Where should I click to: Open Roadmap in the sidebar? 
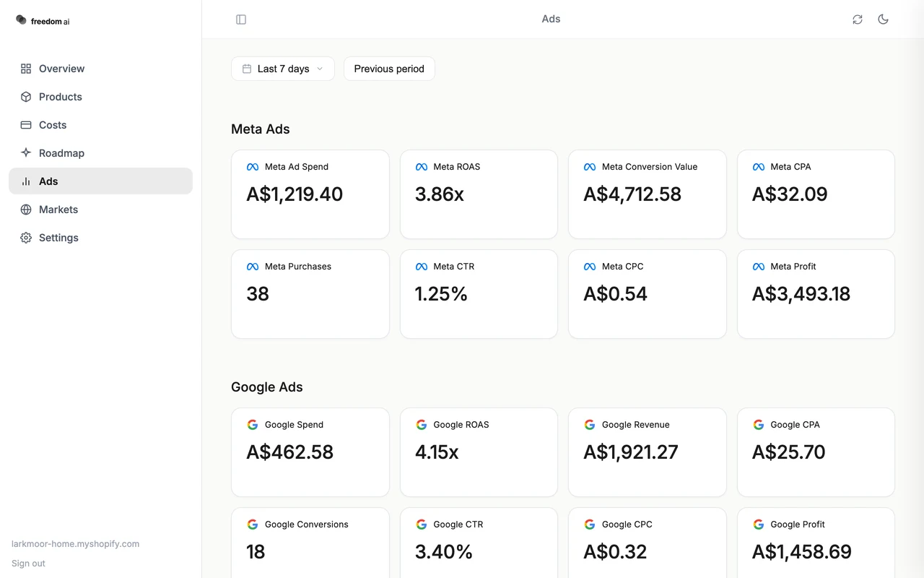(x=100, y=153)
